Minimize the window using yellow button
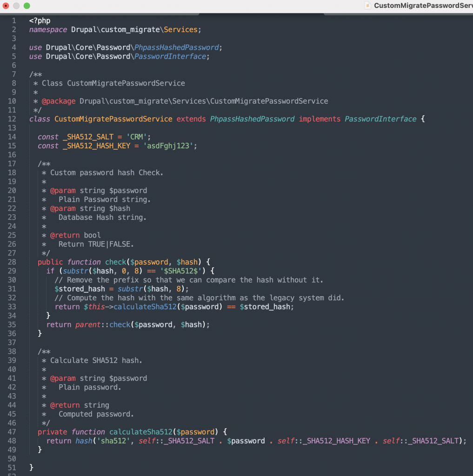Screen dimensions: 473x476 click(x=16, y=6)
